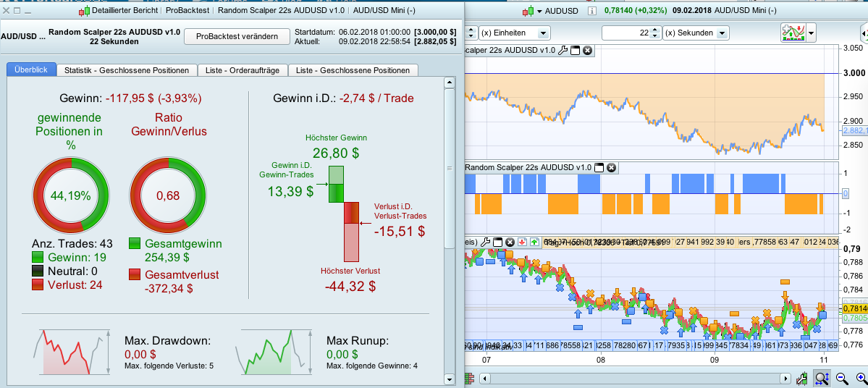Click the timeframe value field showing 22
This screenshot has height=388, width=868.
click(x=625, y=33)
